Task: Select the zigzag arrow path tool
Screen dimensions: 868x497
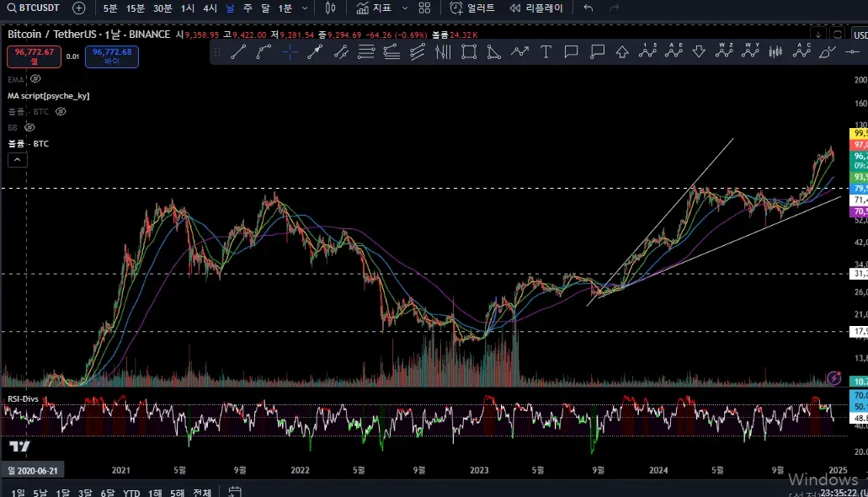Action: 519,52
